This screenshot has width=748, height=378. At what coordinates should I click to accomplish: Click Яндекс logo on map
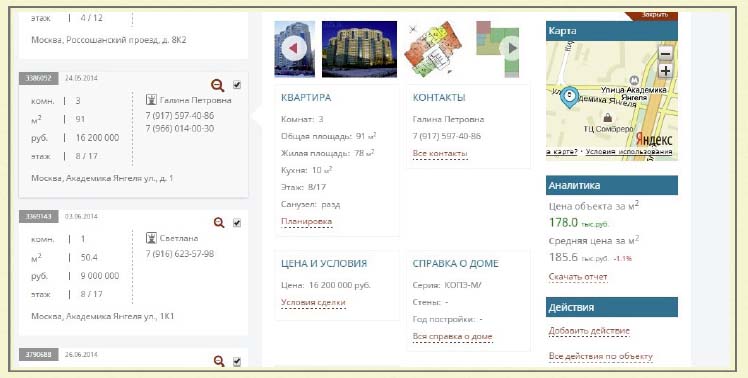[654, 139]
